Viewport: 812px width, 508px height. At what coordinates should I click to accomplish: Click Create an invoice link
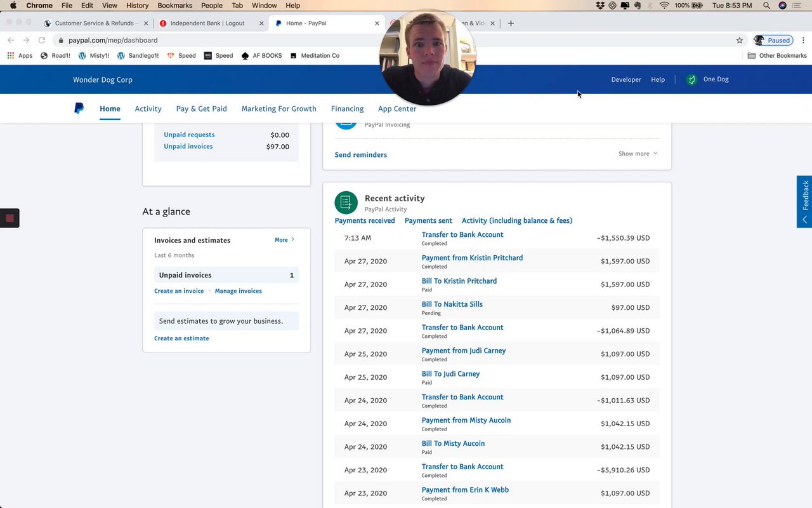[x=179, y=291]
